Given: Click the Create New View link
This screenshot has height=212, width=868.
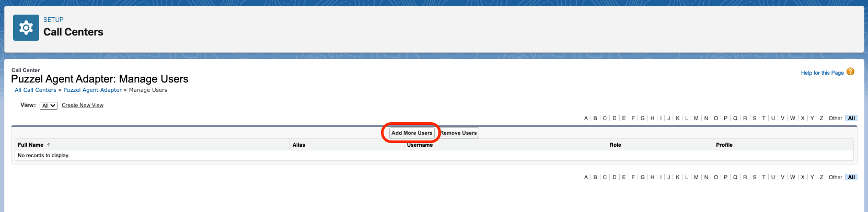Looking at the screenshot, I should click(x=83, y=105).
